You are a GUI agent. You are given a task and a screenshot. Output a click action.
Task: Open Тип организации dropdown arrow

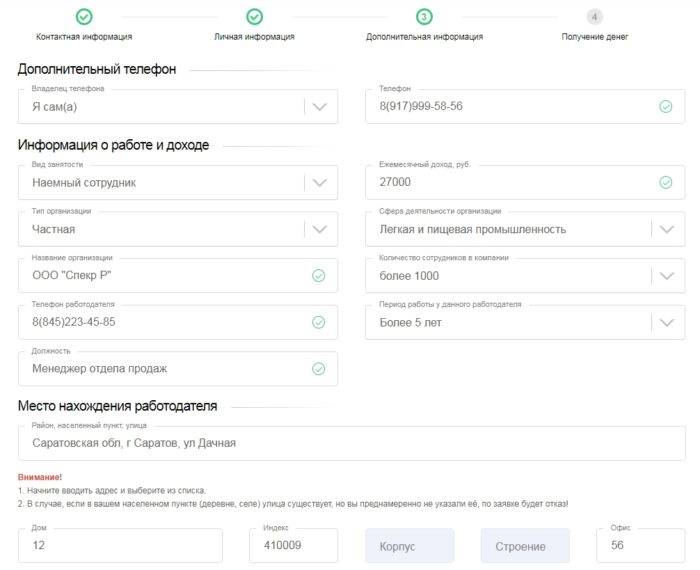coord(318,229)
